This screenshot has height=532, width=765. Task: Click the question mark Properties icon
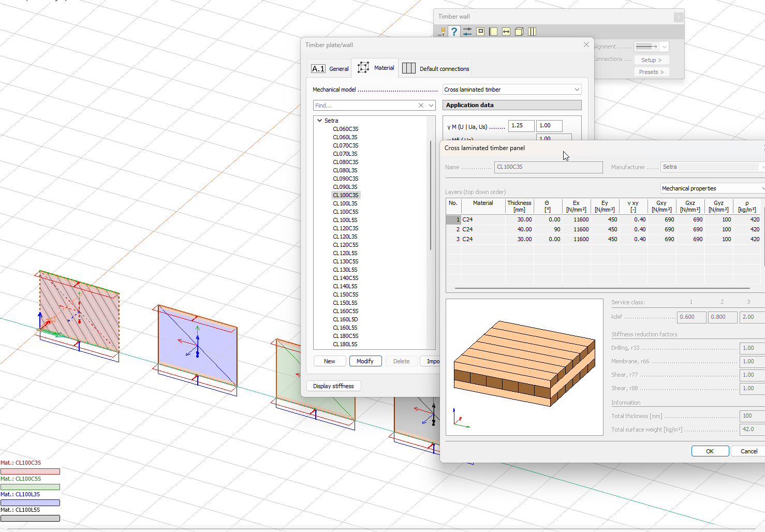click(454, 32)
